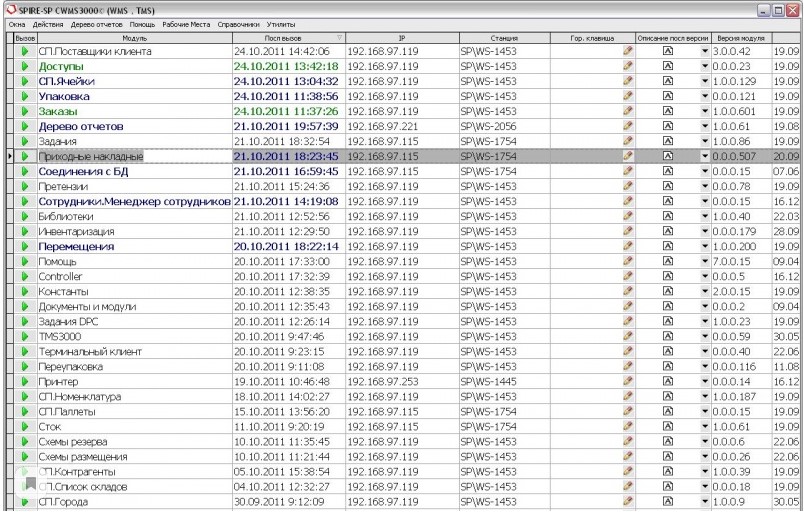This screenshot has width=804, height=512.
Task: Launch Терминальный клиент with its green arrow
Action: (x=24, y=351)
